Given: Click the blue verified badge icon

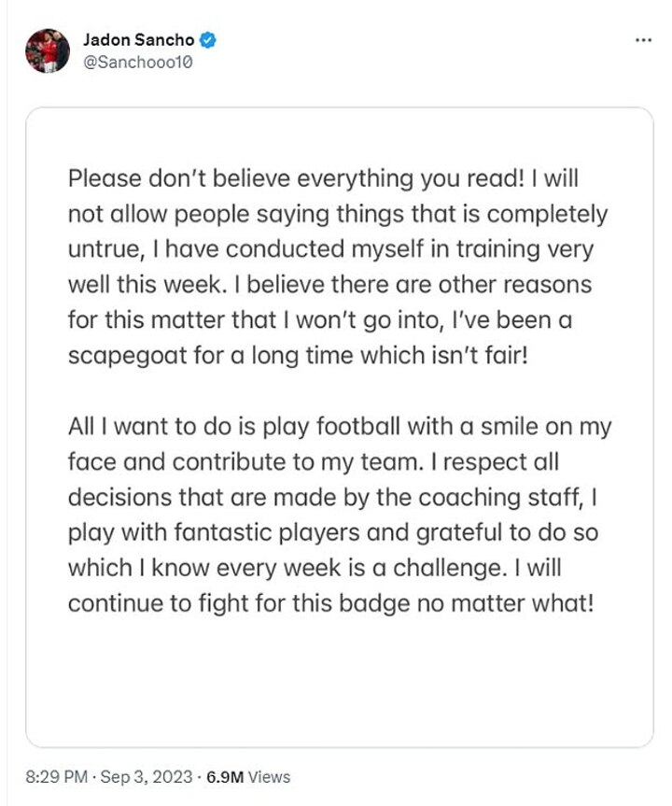Looking at the screenshot, I should pos(212,40).
